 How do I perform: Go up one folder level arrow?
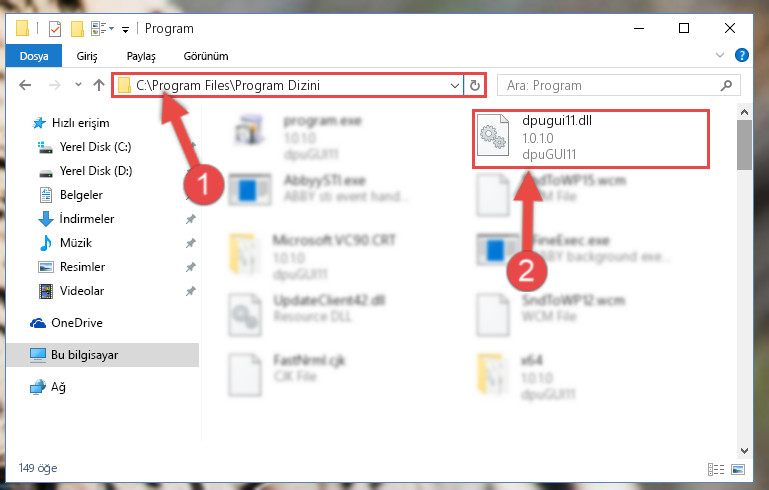[x=99, y=85]
